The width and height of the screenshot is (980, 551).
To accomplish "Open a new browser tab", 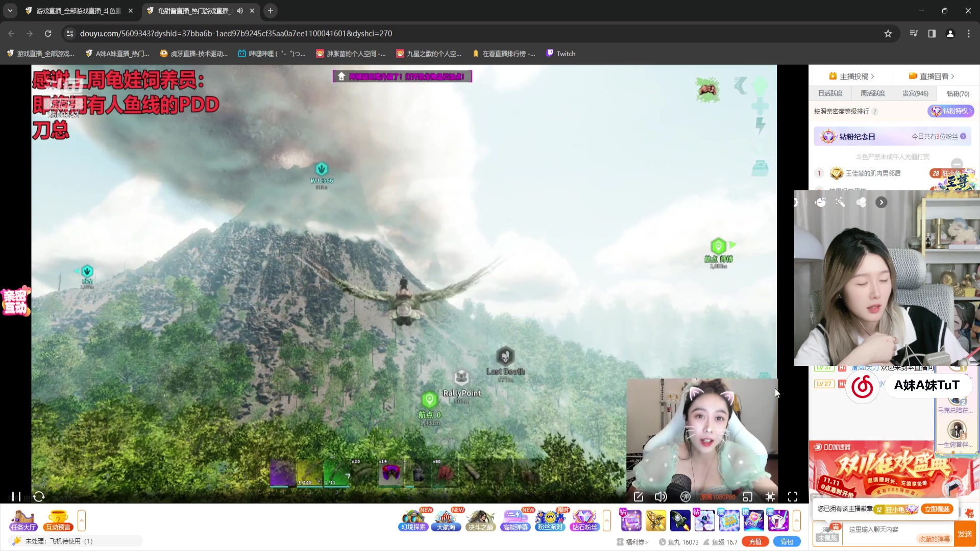I will 271,11.
